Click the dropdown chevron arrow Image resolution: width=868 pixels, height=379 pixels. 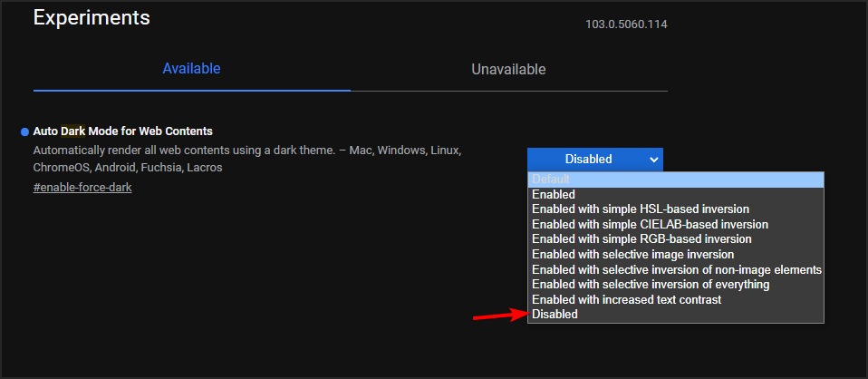click(654, 159)
